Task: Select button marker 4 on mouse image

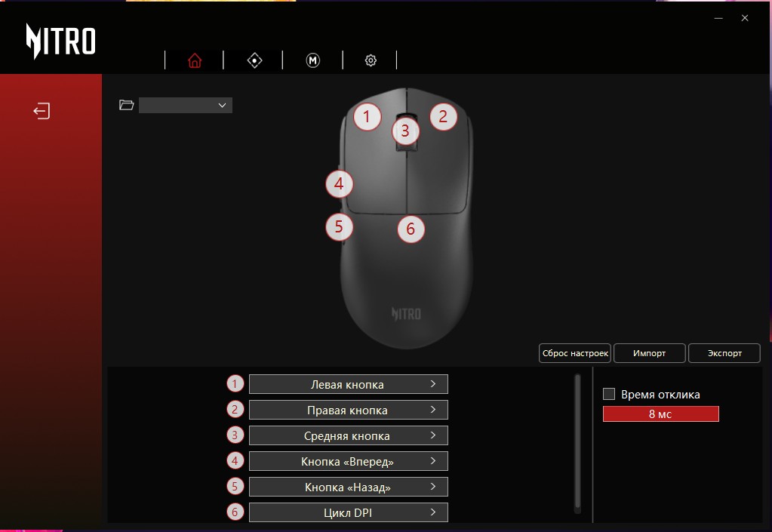Action: [x=339, y=184]
